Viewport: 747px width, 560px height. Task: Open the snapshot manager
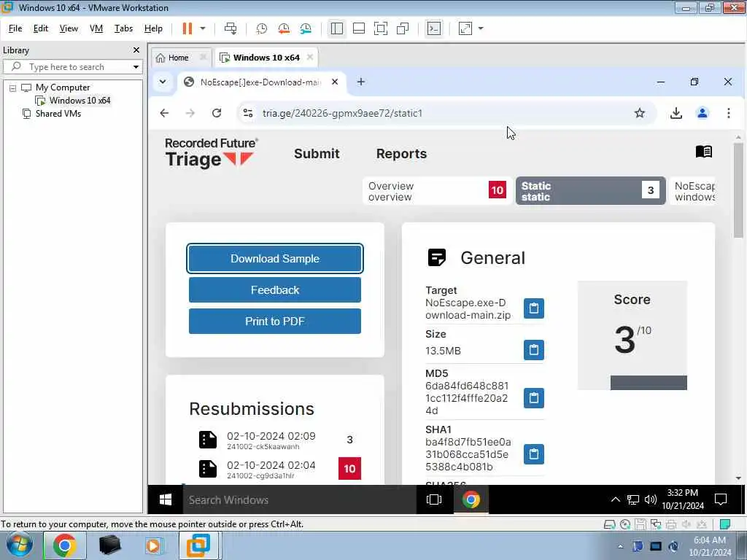pos(306,28)
